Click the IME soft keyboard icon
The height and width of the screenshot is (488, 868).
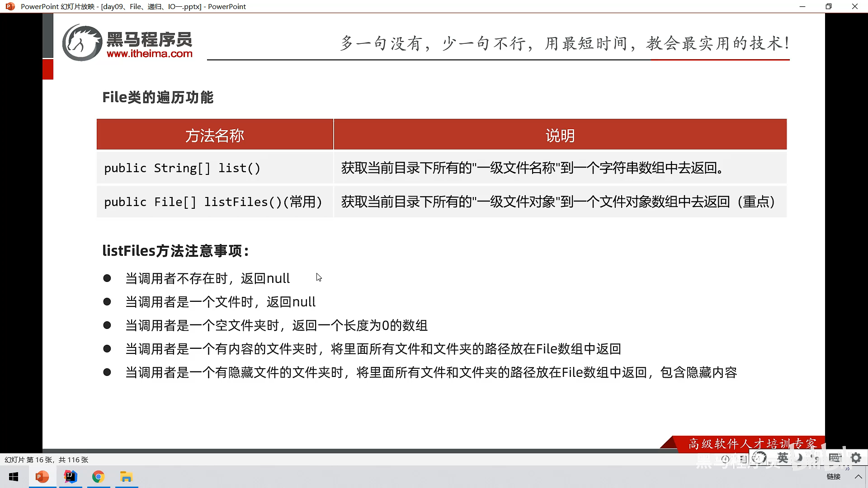click(835, 458)
